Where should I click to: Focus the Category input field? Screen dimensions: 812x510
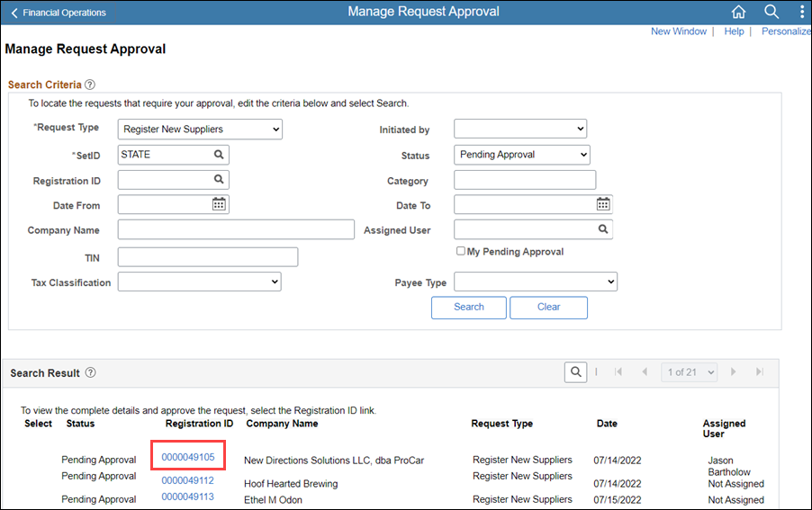pos(525,180)
